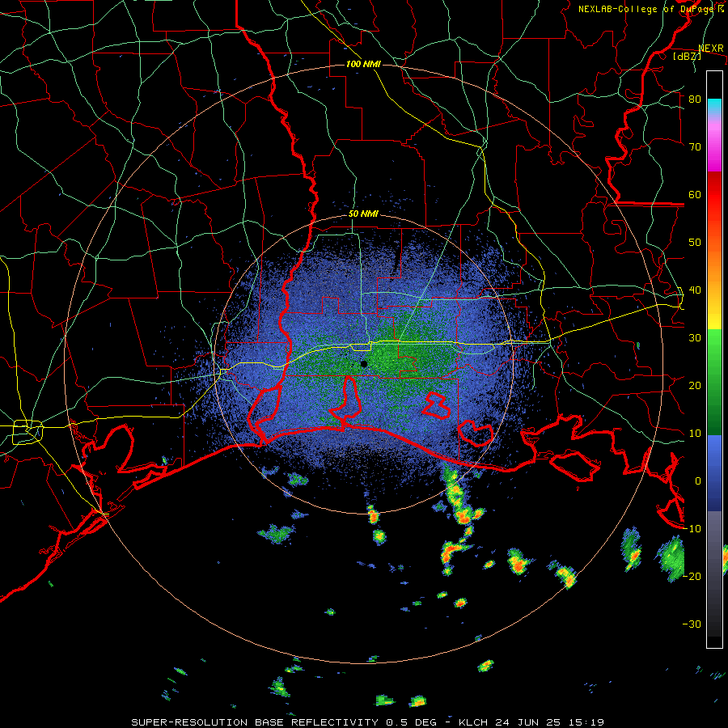Click the 60 value on the dBZ scale
The image size is (728, 728).
pyautogui.click(x=695, y=194)
